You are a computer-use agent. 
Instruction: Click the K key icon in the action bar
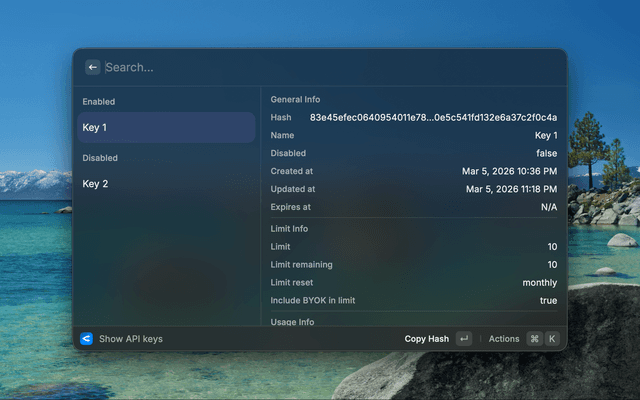pyautogui.click(x=551, y=339)
